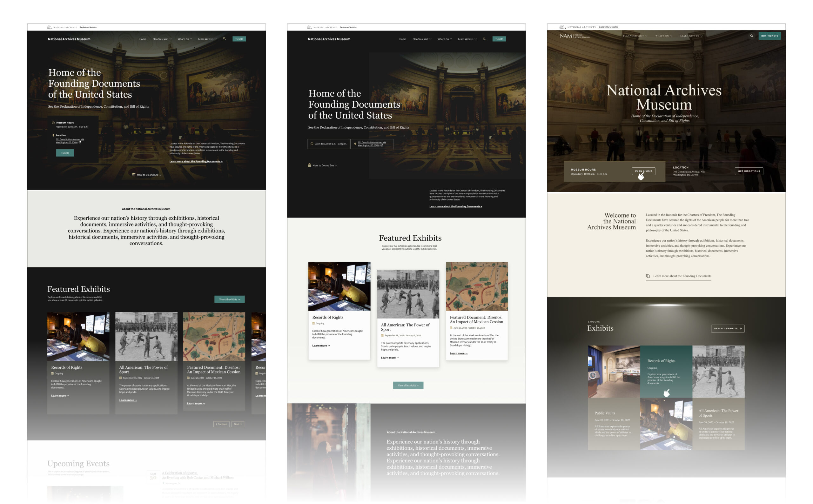Click the museum building icon in middle mockup

pos(309,165)
